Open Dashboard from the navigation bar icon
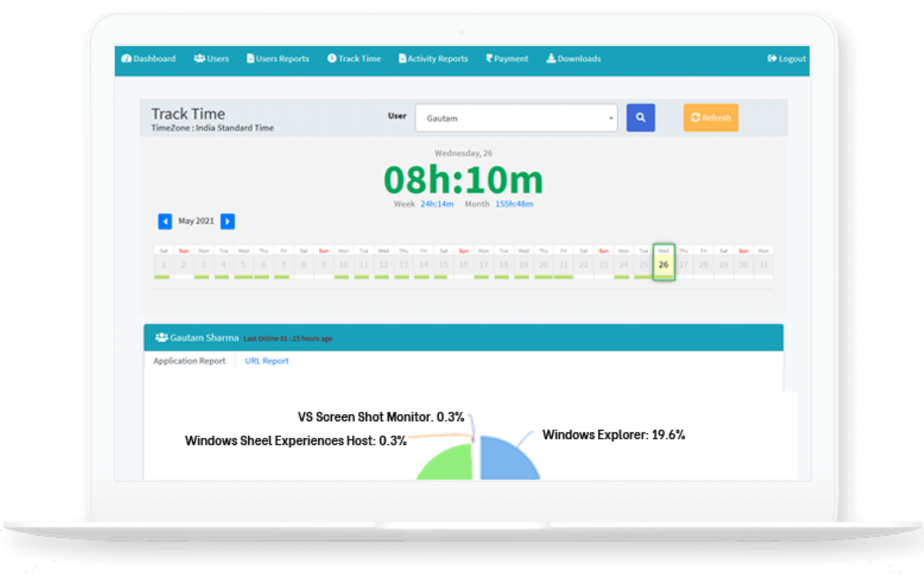 127,58
